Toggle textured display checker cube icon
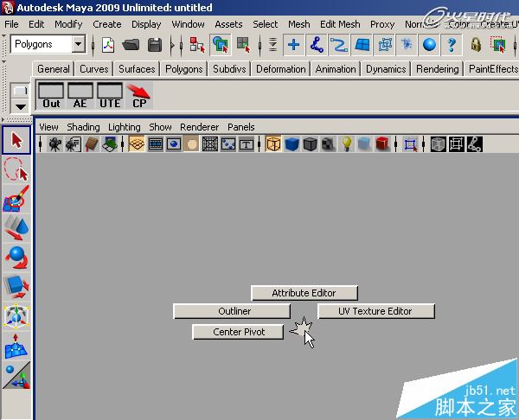Viewport: 519px width, 420px height. (x=329, y=144)
